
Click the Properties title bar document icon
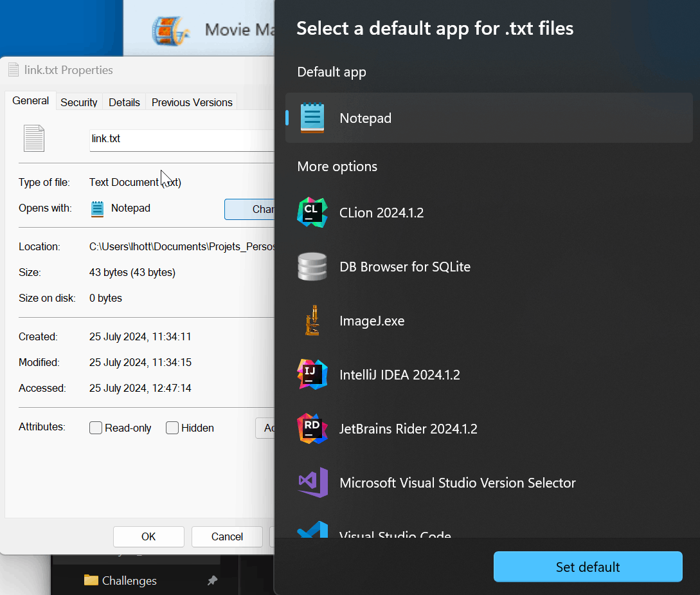14,69
